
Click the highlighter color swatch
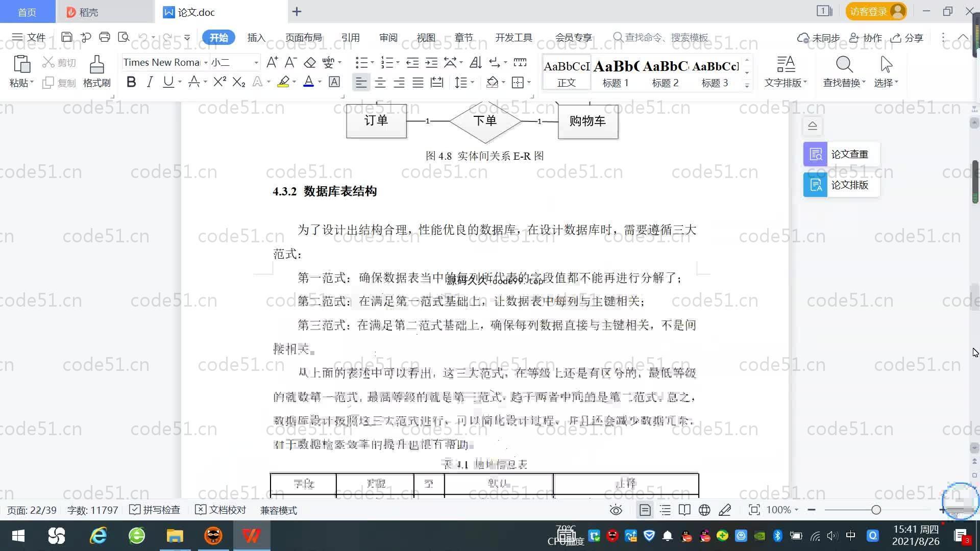coord(283,82)
